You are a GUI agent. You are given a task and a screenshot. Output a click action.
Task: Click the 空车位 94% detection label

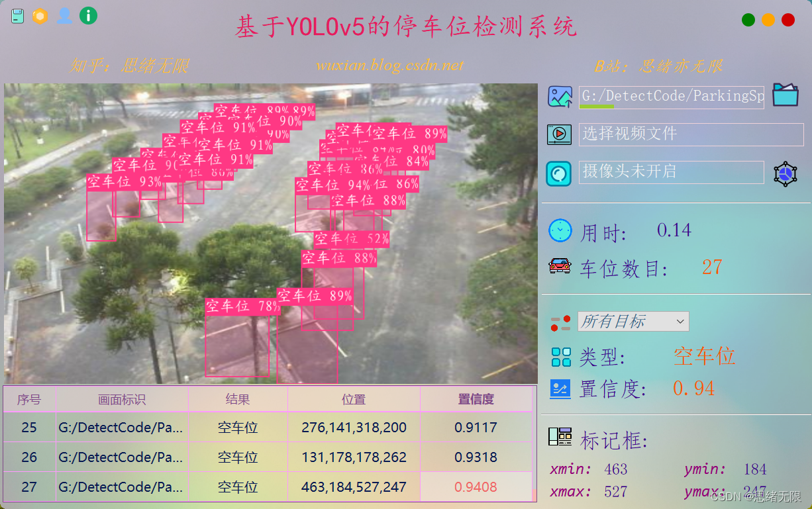click(x=333, y=185)
